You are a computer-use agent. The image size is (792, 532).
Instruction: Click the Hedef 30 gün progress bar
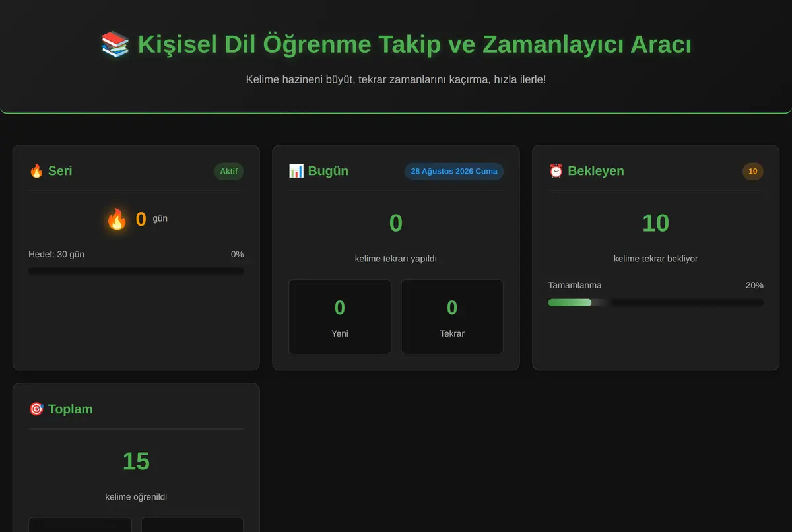pos(136,271)
